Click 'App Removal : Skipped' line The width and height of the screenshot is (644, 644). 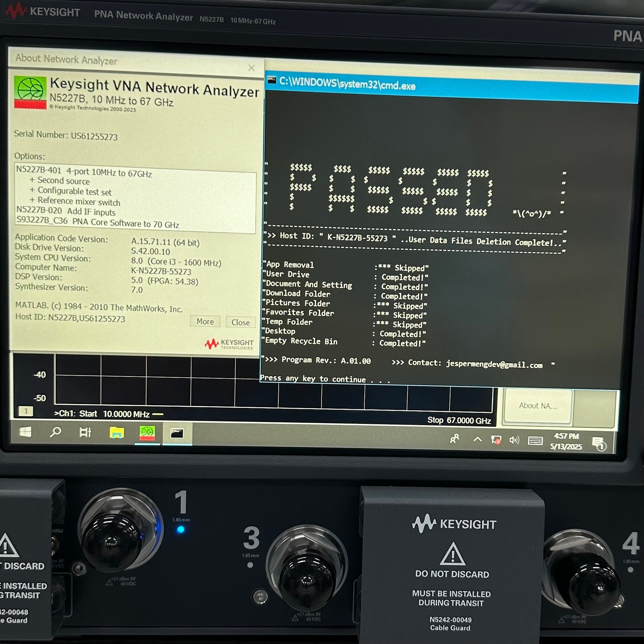click(x=346, y=266)
